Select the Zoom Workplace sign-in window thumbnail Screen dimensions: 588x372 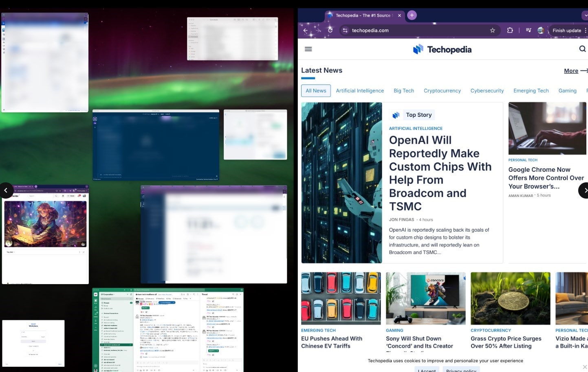click(x=33, y=344)
